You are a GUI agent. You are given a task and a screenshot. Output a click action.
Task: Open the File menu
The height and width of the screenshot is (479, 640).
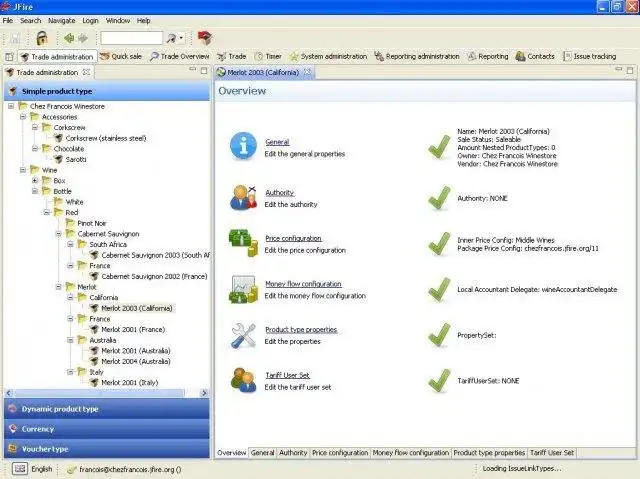[7, 20]
